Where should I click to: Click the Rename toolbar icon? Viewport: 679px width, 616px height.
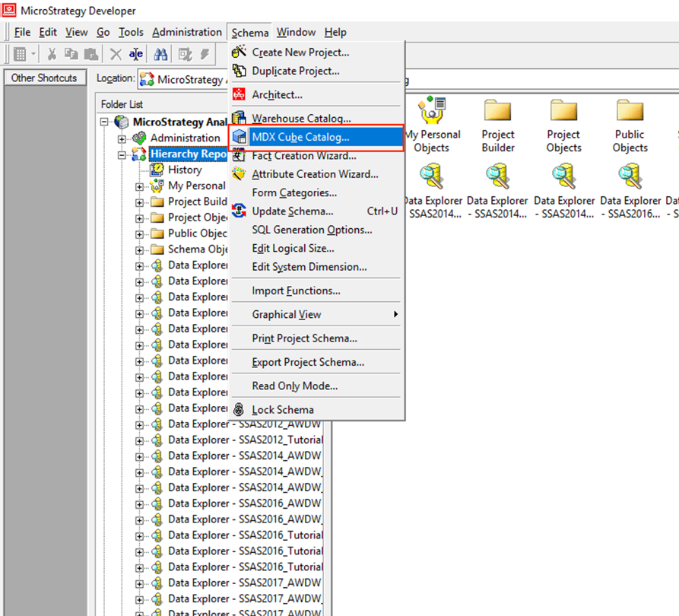[136, 54]
